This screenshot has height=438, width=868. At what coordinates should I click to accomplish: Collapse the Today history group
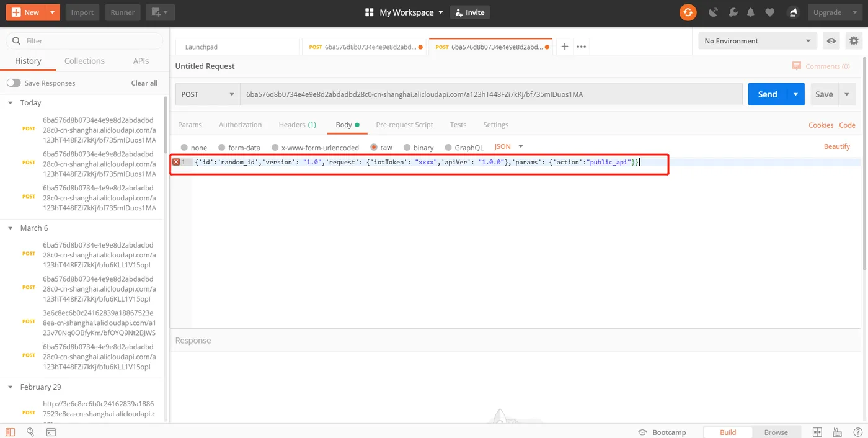click(11, 103)
